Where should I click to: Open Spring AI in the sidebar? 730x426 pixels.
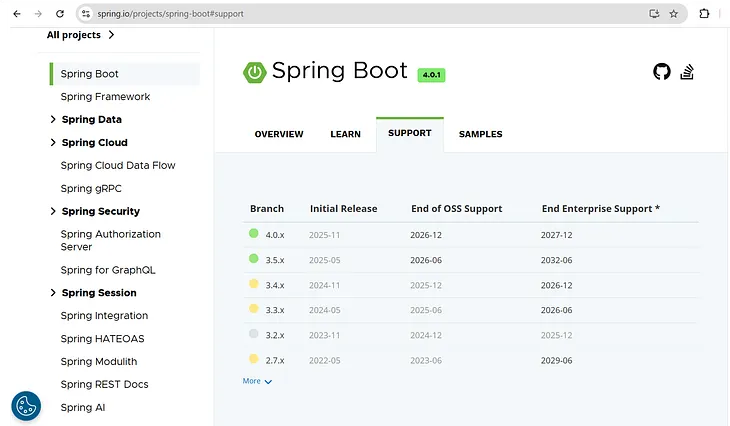point(83,408)
